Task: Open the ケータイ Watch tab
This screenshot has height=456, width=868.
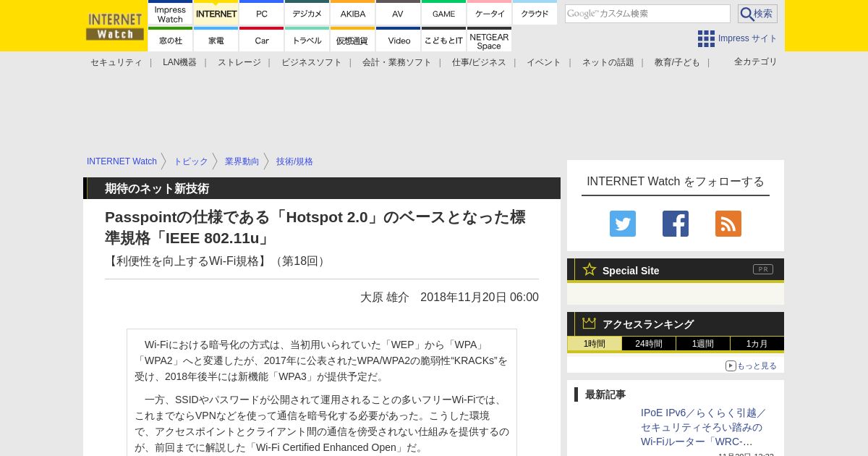Action: point(490,13)
